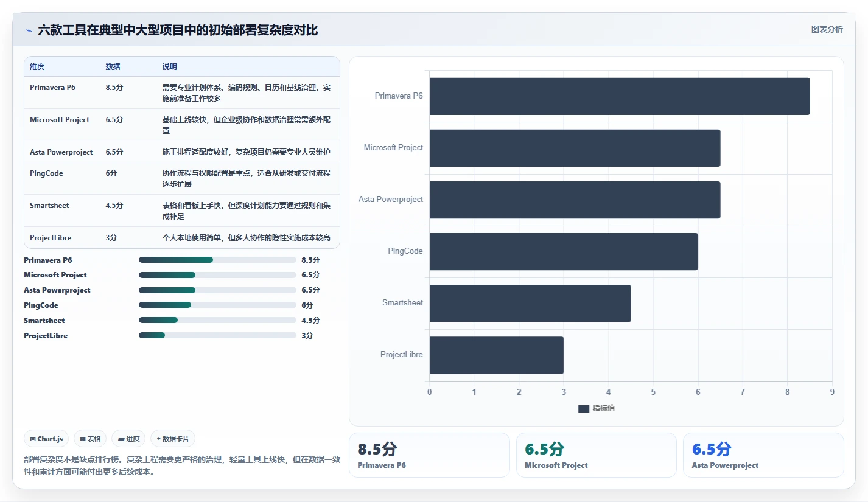Click the chart title heading text
Screen dimensions: 868x502
[x=178, y=30]
